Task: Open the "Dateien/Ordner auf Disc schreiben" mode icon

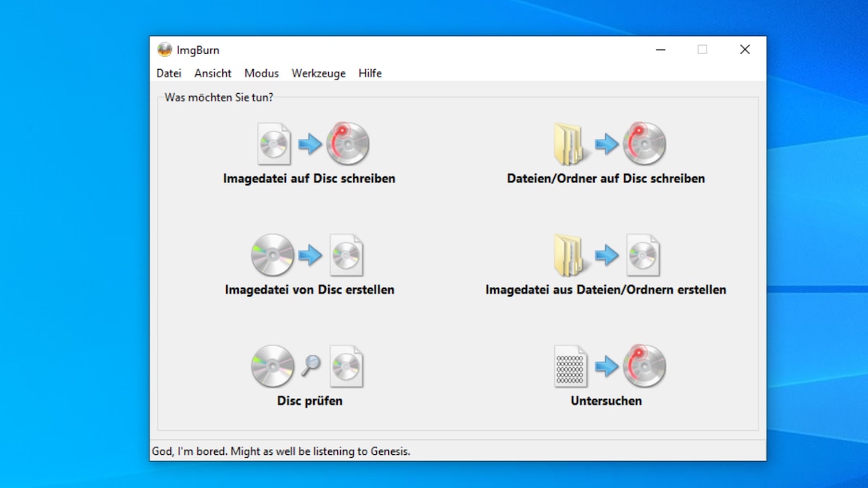Action: pos(608,144)
